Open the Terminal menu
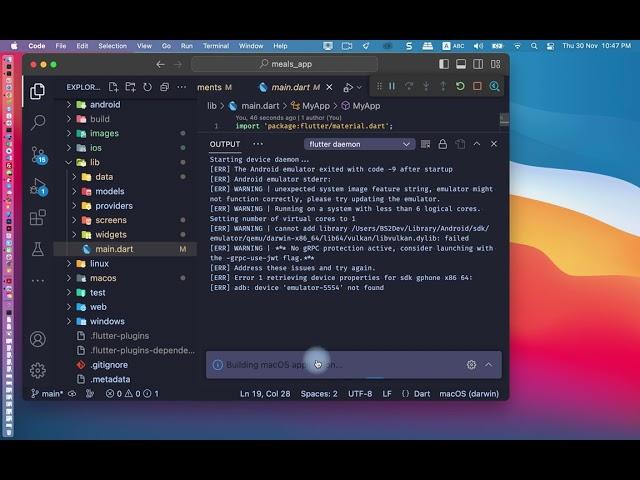Viewport: 640px width, 480px height. click(x=215, y=46)
